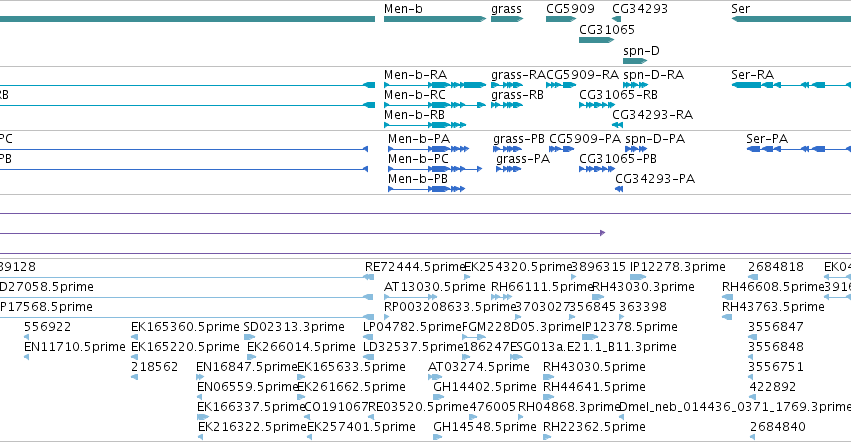851x442 pixels.
Task: Select the Men-b-PB CDS feature
Action: click(x=427, y=189)
